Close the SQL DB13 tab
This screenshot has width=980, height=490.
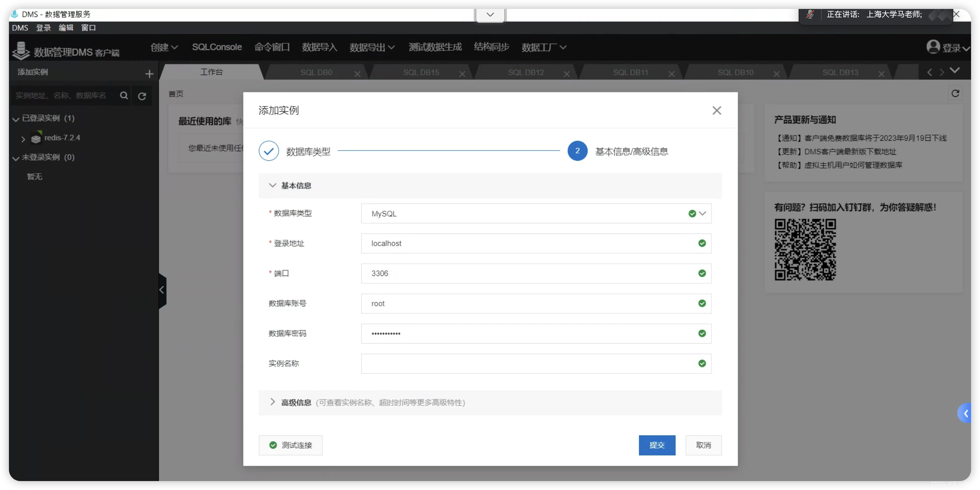pyautogui.click(x=881, y=74)
